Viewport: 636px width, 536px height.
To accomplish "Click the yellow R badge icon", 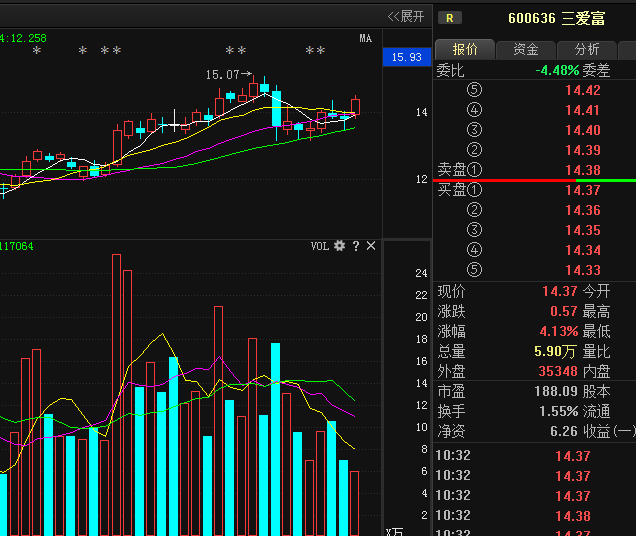I will [x=450, y=18].
